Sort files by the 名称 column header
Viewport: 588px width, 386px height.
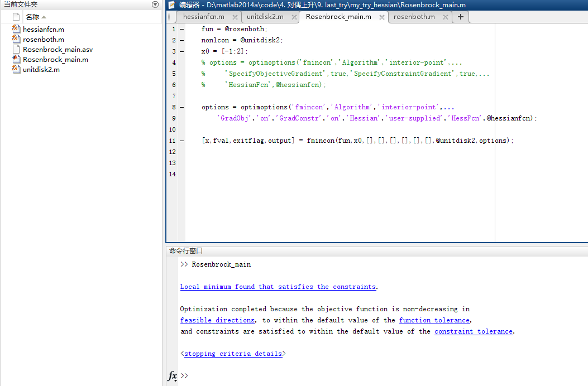(x=32, y=17)
